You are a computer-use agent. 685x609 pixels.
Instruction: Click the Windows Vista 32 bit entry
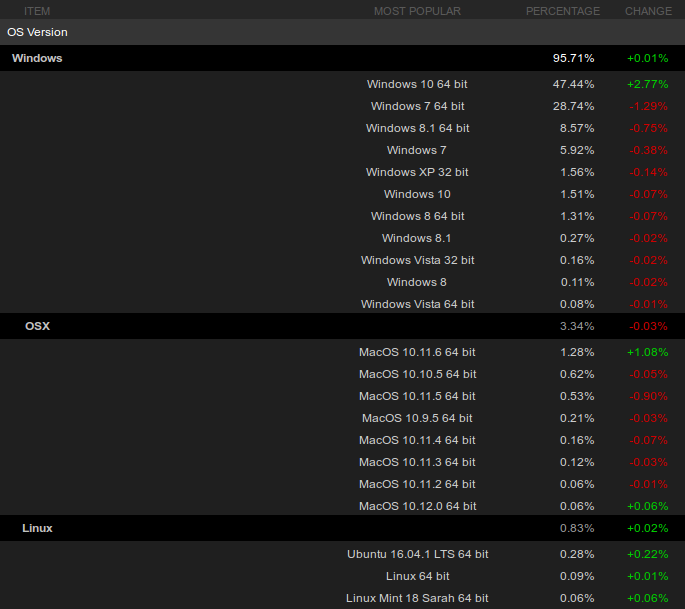click(417, 260)
